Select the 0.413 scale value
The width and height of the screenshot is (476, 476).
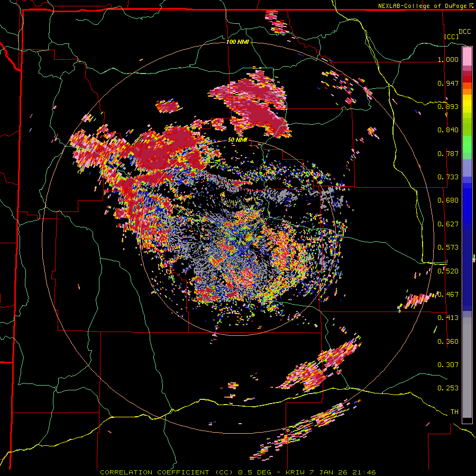tap(448, 317)
